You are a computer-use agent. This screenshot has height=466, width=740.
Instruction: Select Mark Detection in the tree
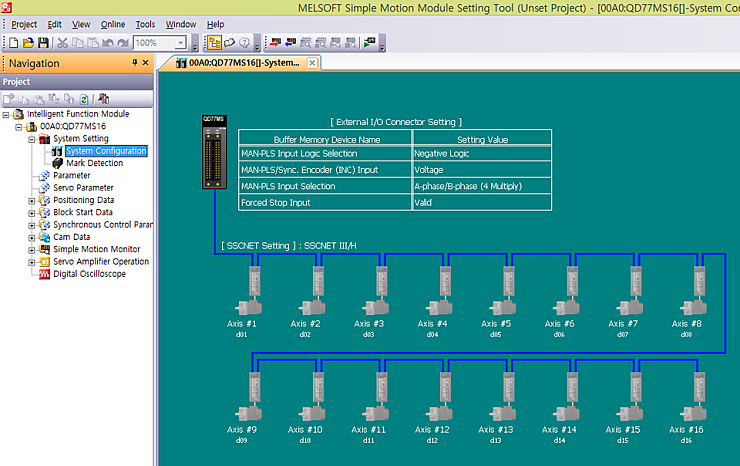94,163
